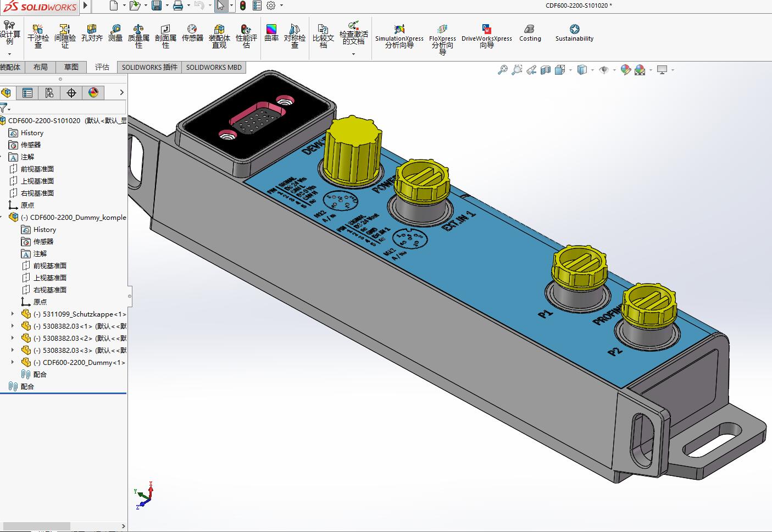This screenshot has width=772, height=532.
Task: Expand component 5308382.03<2> in tree
Action: 13,338
